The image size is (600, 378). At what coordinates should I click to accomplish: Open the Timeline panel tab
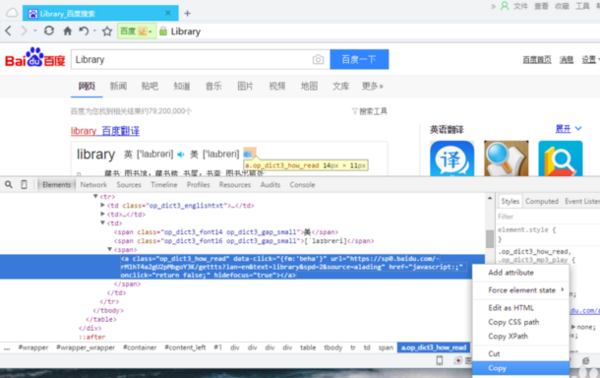(164, 185)
